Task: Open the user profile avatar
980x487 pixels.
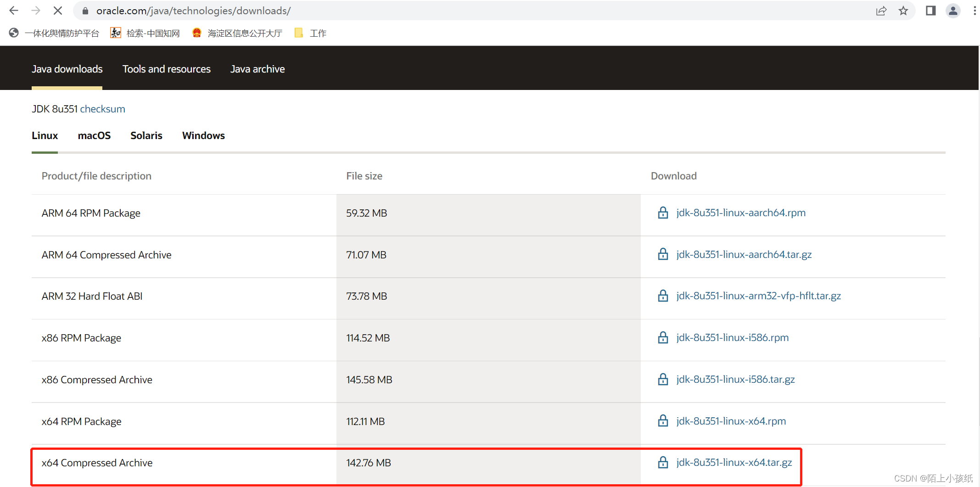Action: pyautogui.click(x=953, y=11)
